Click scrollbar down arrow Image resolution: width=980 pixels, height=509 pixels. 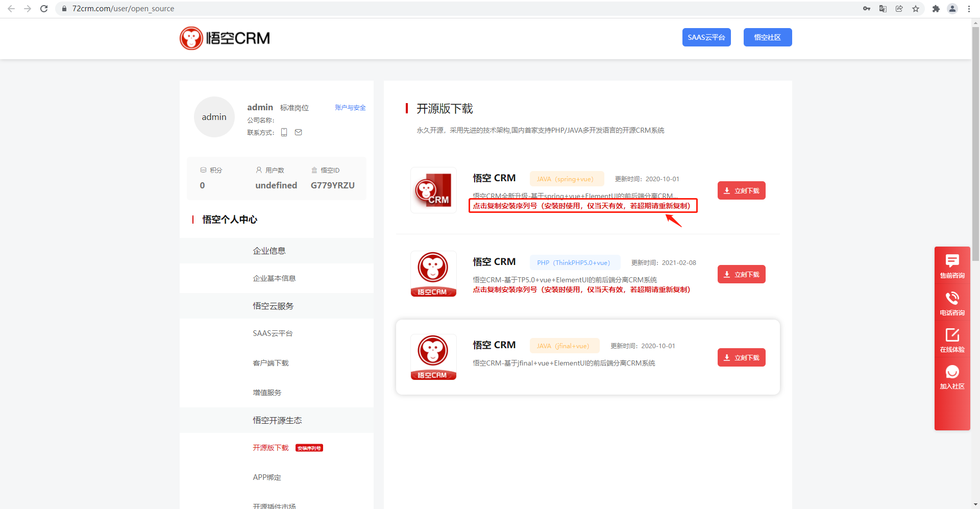975,504
